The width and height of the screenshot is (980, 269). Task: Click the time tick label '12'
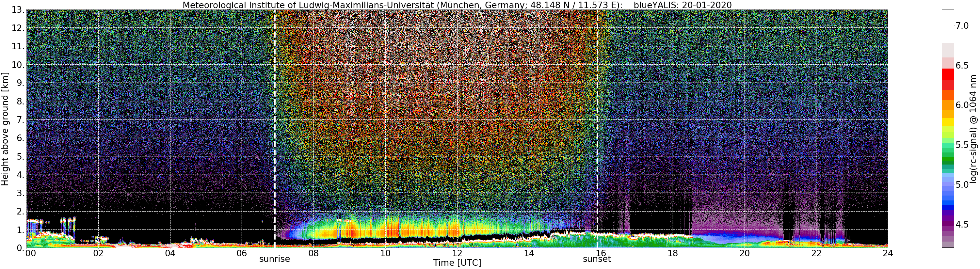[x=457, y=253]
